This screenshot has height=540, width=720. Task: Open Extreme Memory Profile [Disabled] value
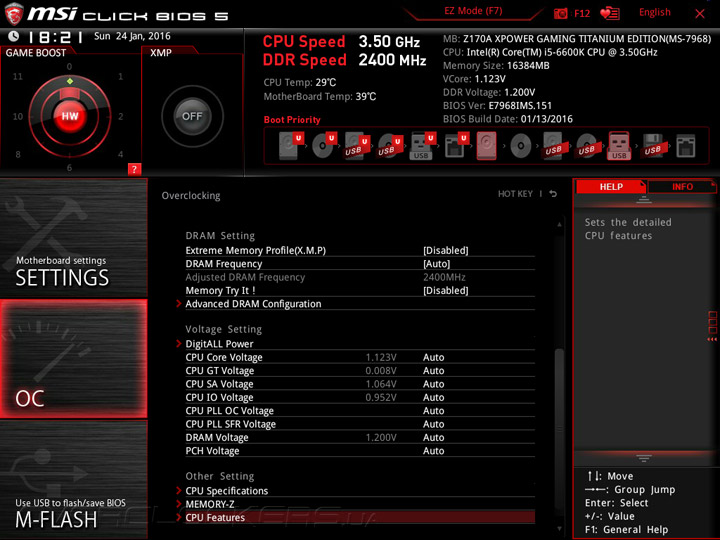(x=445, y=250)
